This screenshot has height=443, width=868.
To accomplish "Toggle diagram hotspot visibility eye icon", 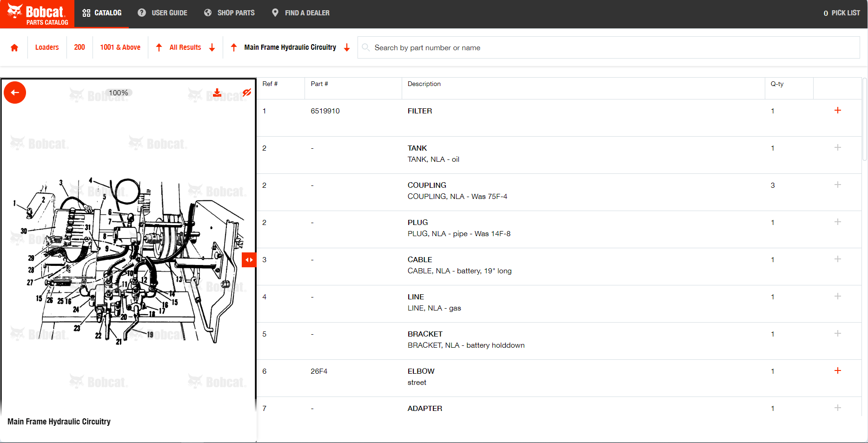I will tap(247, 93).
